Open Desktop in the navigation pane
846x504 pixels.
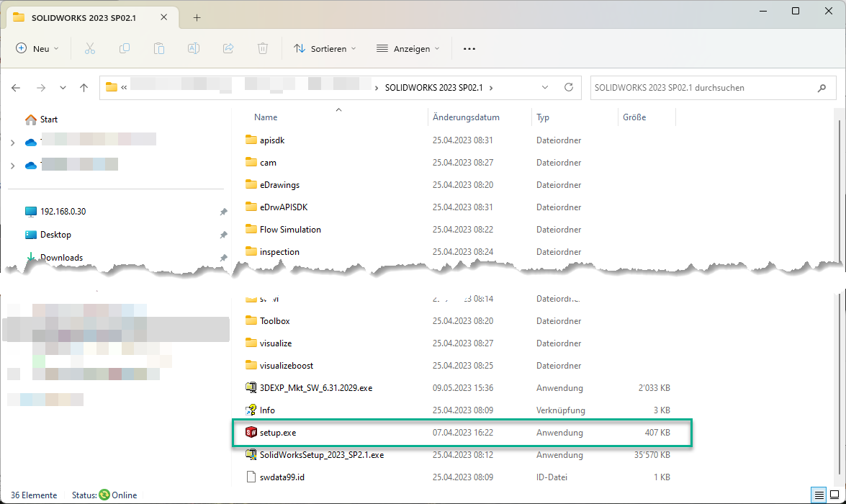coord(55,234)
